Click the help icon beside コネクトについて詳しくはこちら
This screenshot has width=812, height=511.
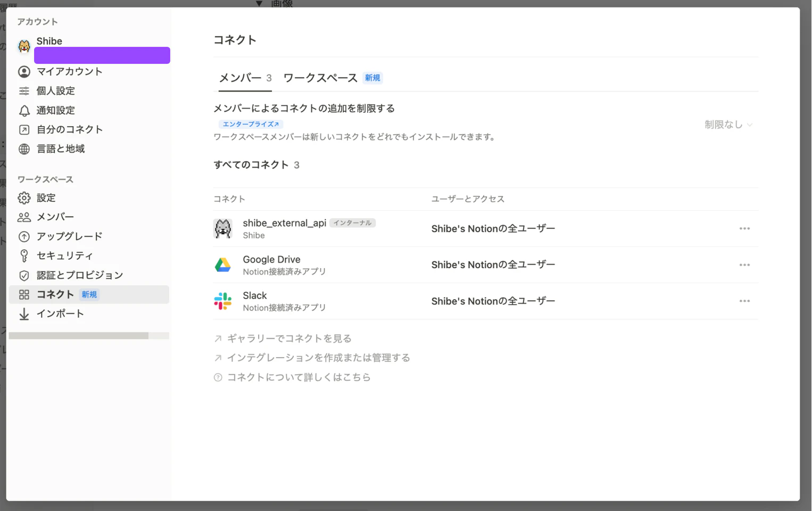[218, 377]
